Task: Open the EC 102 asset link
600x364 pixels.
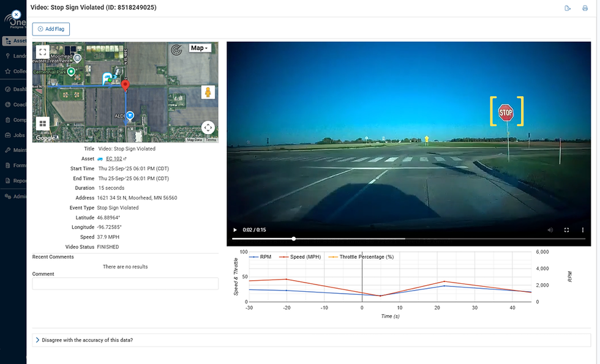Action: 113,158
